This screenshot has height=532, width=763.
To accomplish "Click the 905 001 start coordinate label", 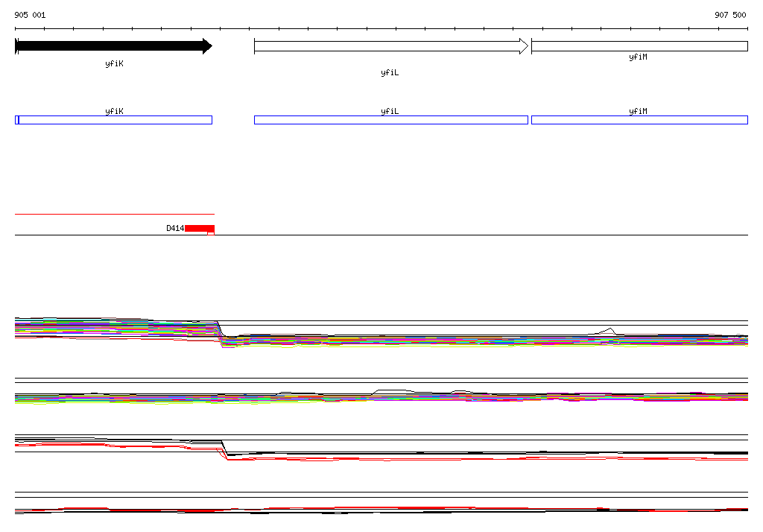I will coord(30,15).
